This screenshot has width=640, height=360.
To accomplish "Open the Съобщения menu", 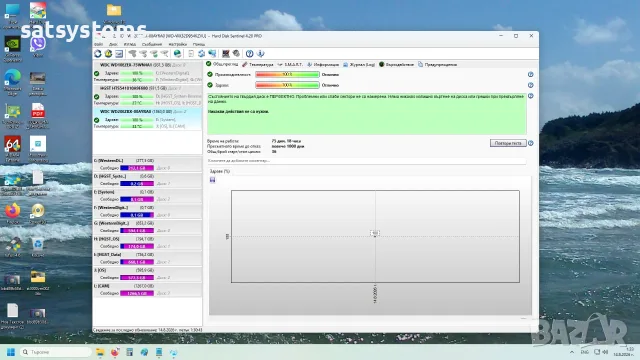I will 152,44.
